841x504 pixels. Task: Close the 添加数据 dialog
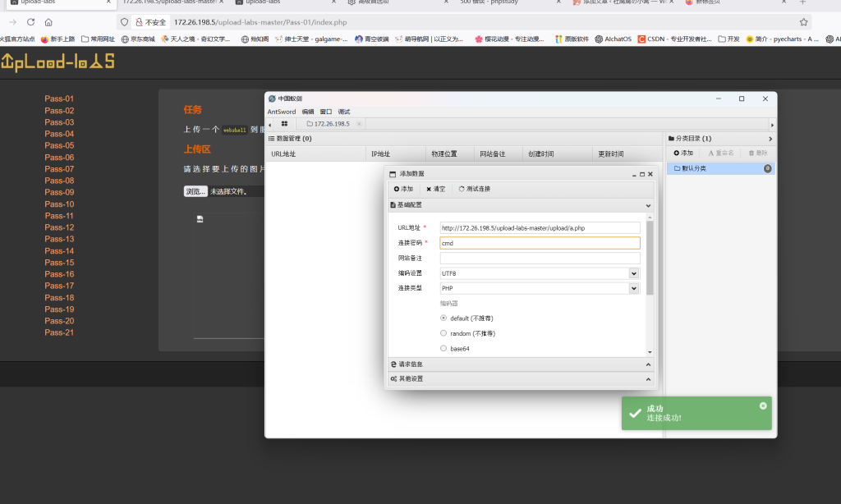[x=650, y=174]
